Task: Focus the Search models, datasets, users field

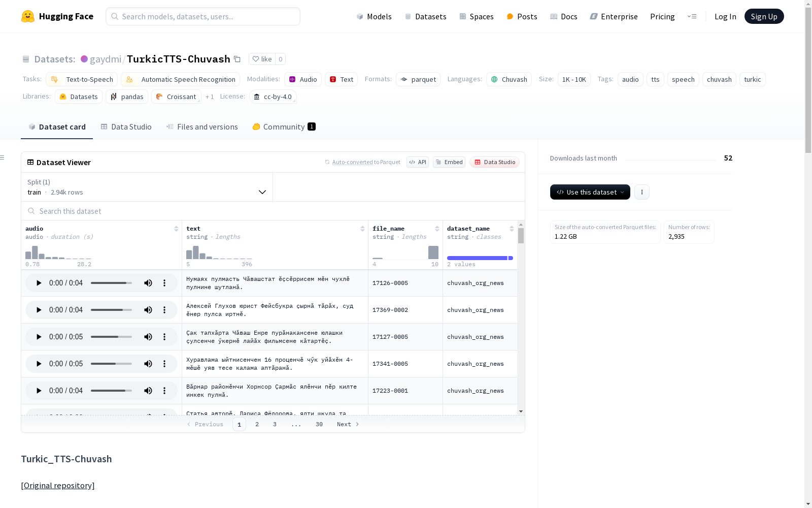Action: point(203,16)
